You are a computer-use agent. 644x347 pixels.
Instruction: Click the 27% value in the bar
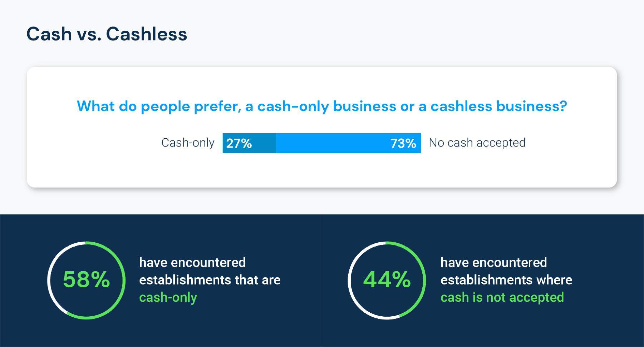point(239,143)
